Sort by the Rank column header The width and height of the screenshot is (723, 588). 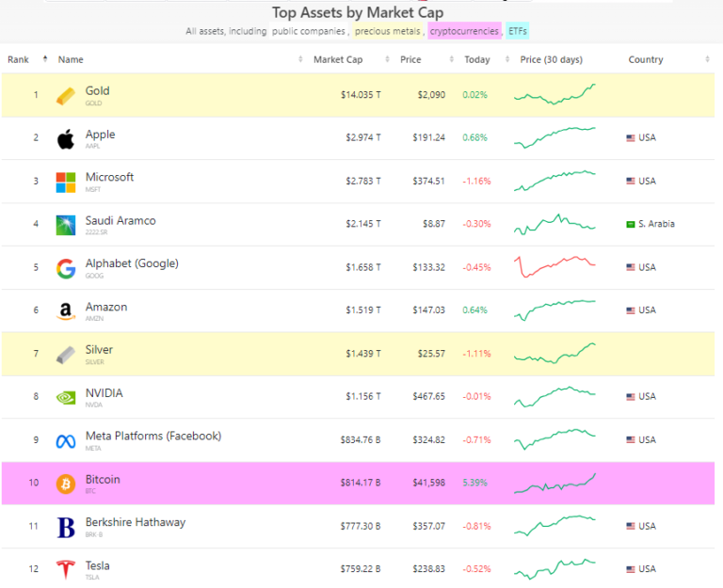(x=19, y=59)
